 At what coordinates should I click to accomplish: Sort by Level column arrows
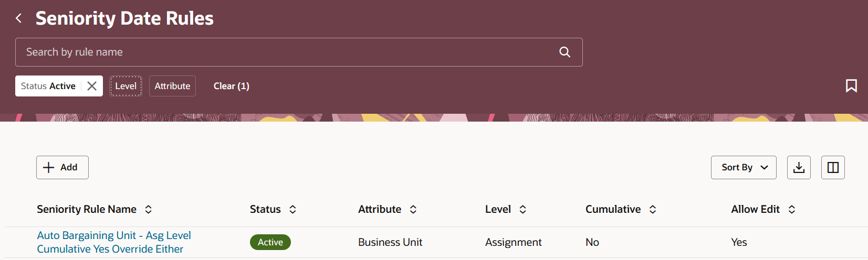(523, 210)
